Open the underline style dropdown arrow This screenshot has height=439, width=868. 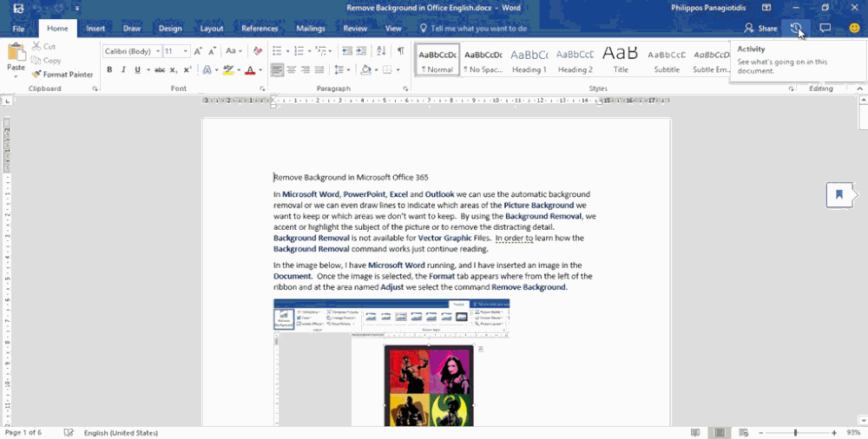148,69
